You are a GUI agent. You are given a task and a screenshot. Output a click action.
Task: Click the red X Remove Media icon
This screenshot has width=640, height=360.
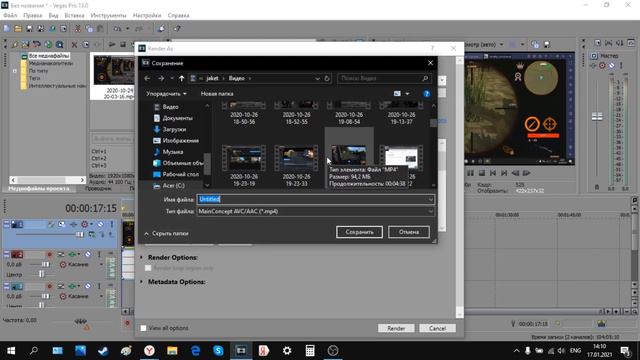(x=74, y=44)
